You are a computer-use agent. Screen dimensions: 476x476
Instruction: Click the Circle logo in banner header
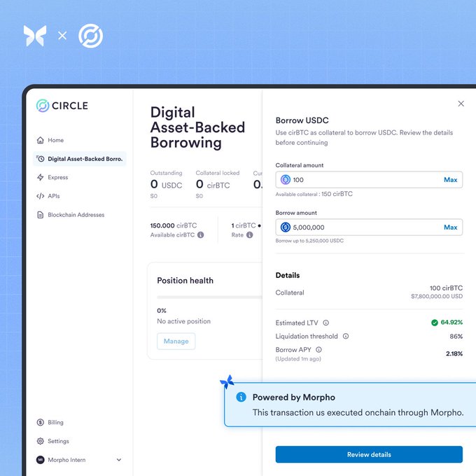(91, 36)
